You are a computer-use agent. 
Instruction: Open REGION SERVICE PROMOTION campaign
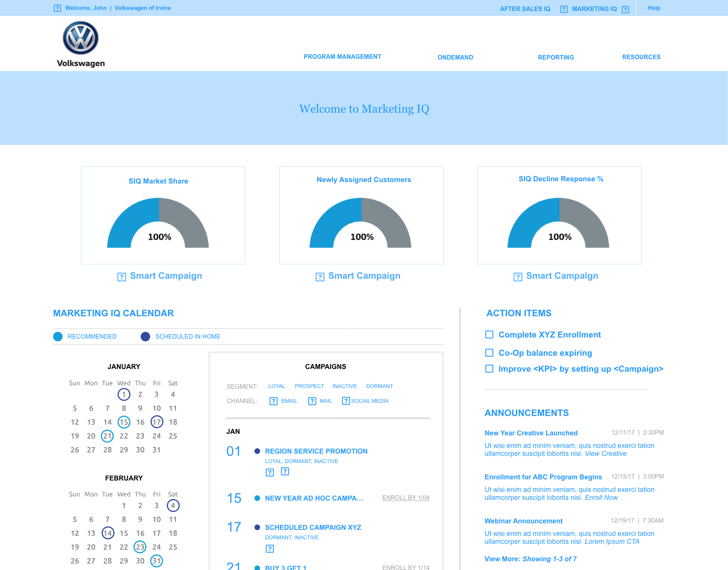[x=316, y=451]
